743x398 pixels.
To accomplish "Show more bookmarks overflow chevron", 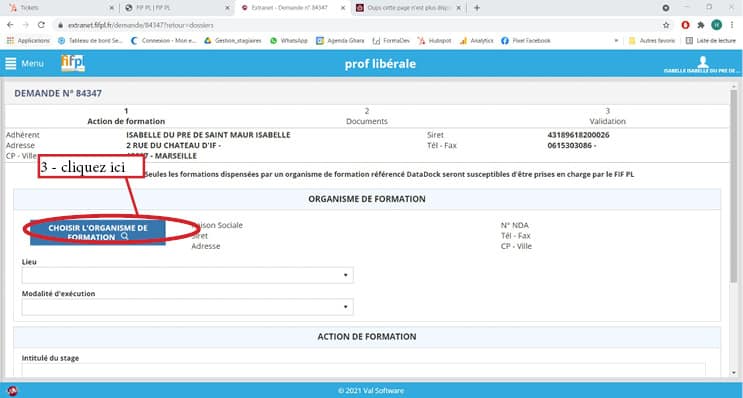I will point(616,41).
